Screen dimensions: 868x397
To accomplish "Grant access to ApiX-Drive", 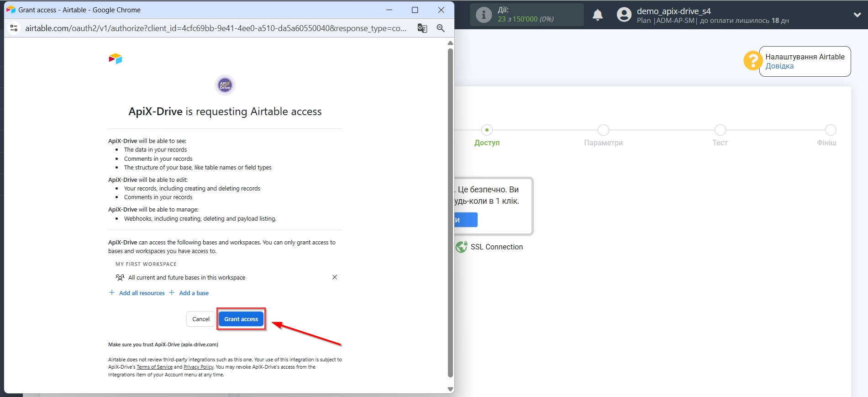I will tap(241, 319).
